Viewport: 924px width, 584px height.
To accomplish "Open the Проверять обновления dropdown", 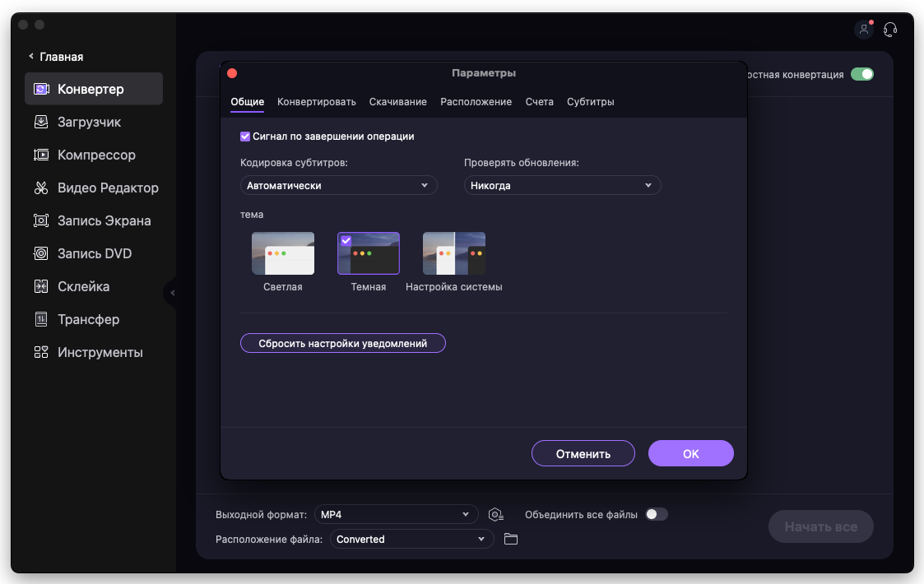I will [x=562, y=186].
